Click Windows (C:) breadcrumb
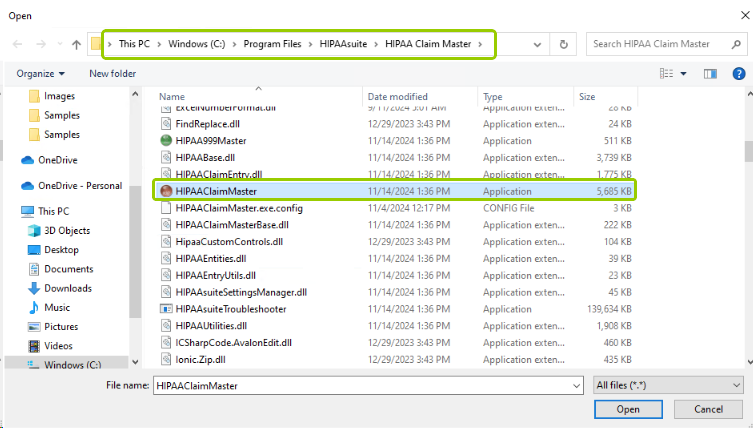This screenshot has height=428, width=753. 196,44
